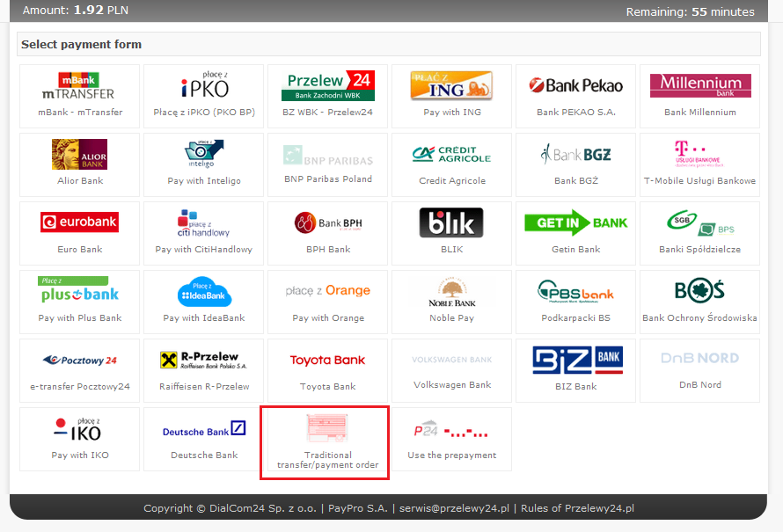Pick the Plus Bank logo
The height and width of the screenshot is (532, 783).
tap(79, 290)
